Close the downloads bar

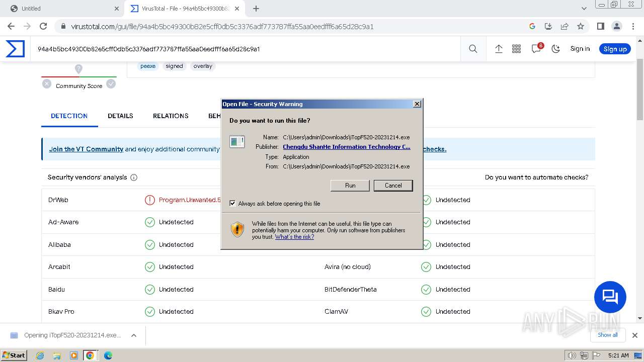pyautogui.click(x=635, y=335)
